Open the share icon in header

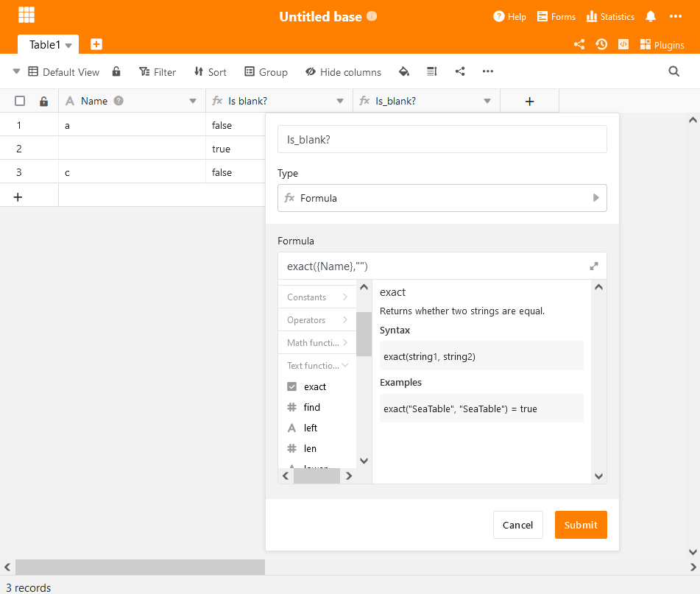(579, 44)
